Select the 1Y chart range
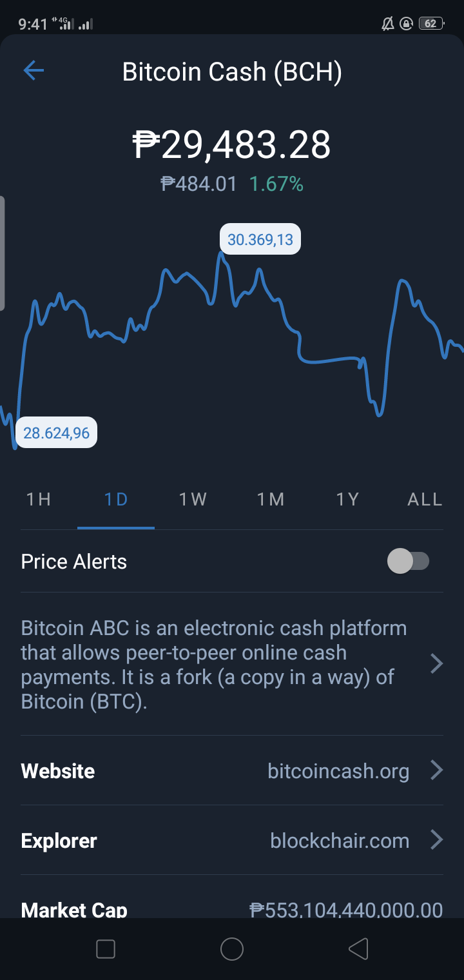Viewport: 464px width, 980px height. pyautogui.click(x=348, y=500)
